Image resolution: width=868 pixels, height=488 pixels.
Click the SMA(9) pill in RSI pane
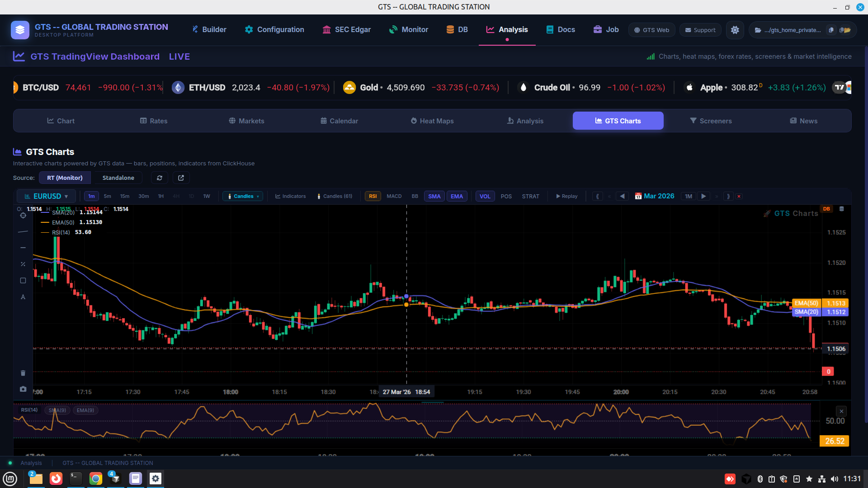[57, 410]
